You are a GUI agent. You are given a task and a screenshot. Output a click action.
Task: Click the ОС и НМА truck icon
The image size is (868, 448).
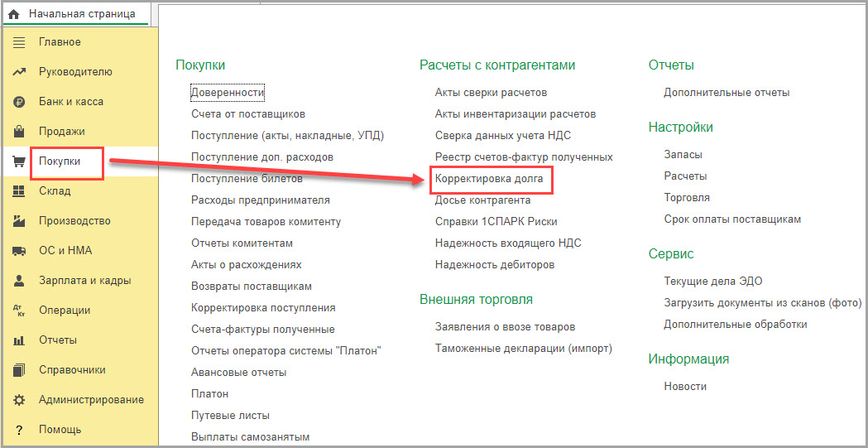tap(19, 251)
